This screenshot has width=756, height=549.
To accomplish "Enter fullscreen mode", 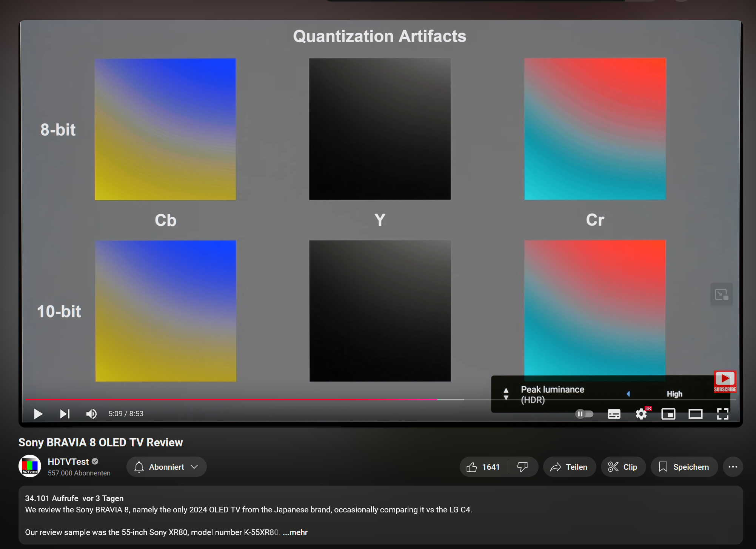I will coord(722,414).
